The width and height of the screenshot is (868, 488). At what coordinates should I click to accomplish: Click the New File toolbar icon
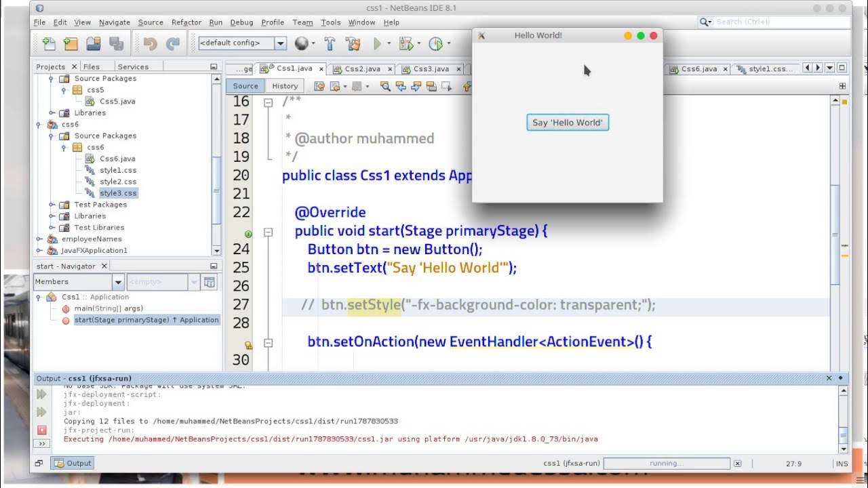tap(49, 43)
